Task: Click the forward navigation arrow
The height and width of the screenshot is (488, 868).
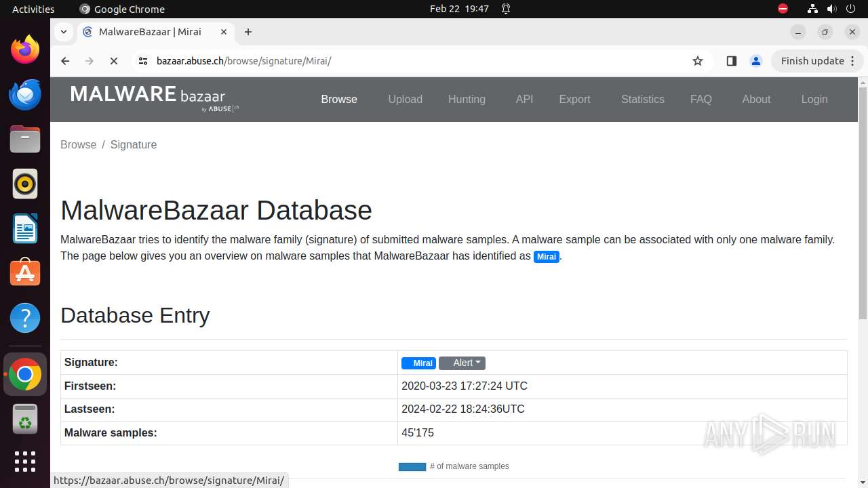Action: pos(90,61)
